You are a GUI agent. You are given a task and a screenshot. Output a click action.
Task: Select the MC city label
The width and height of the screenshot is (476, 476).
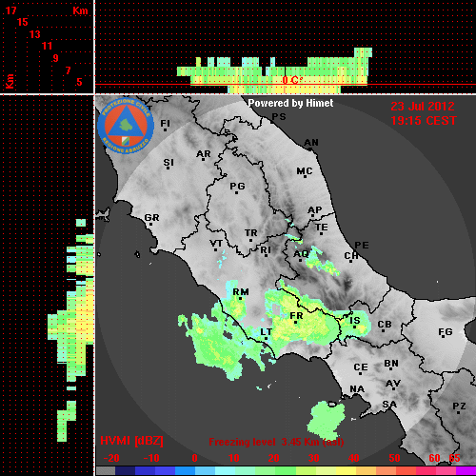(x=305, y=171)
